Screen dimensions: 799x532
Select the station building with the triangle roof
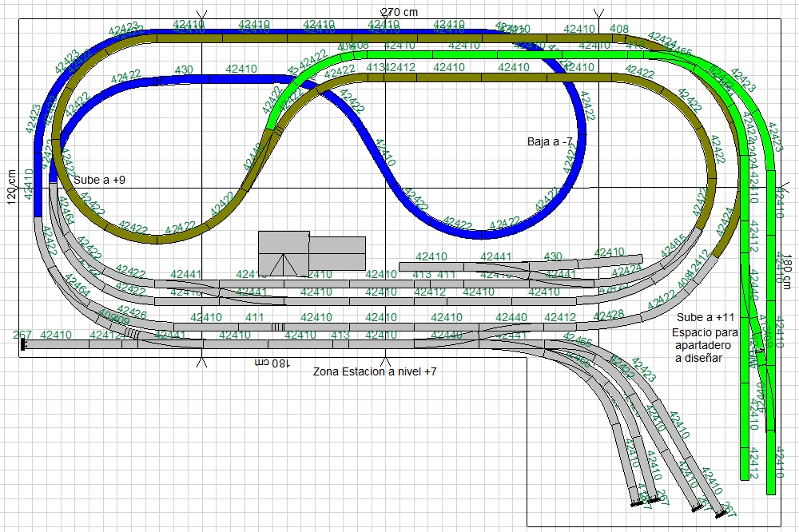tap(284, 254)
